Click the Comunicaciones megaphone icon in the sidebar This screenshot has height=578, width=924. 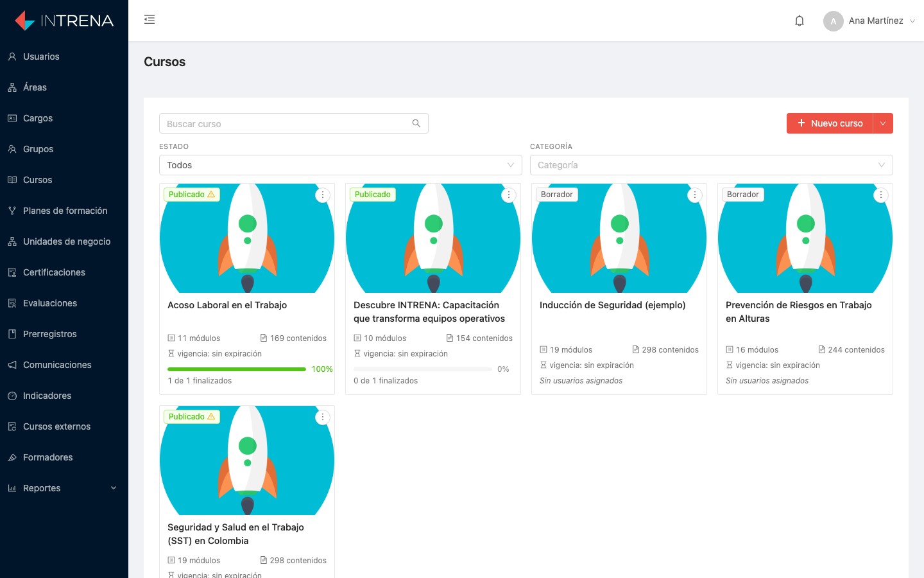point(12,365)
